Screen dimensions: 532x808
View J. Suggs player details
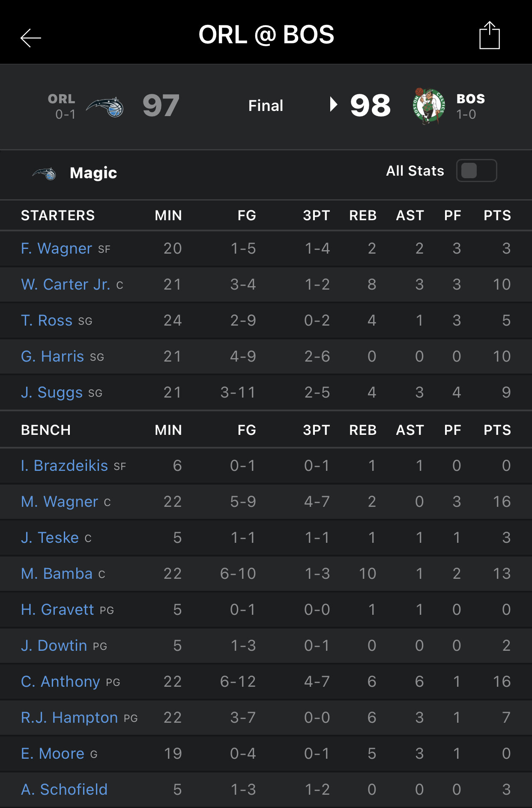tap(52, 392)
